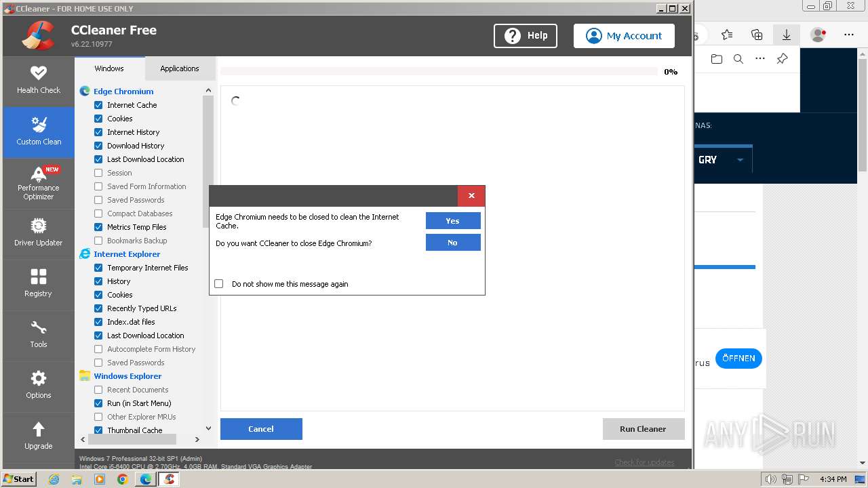Open Performance Optimizer section
Image resolution: width=868 pixels, height=488 pixels.
pos(39,184)
